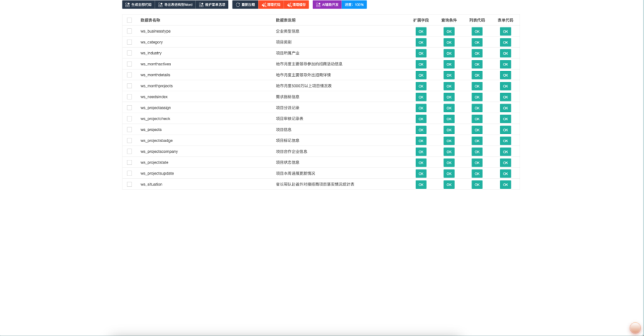
Task: Click the 重新加载 reload button
Action: (x=245, y=4)
